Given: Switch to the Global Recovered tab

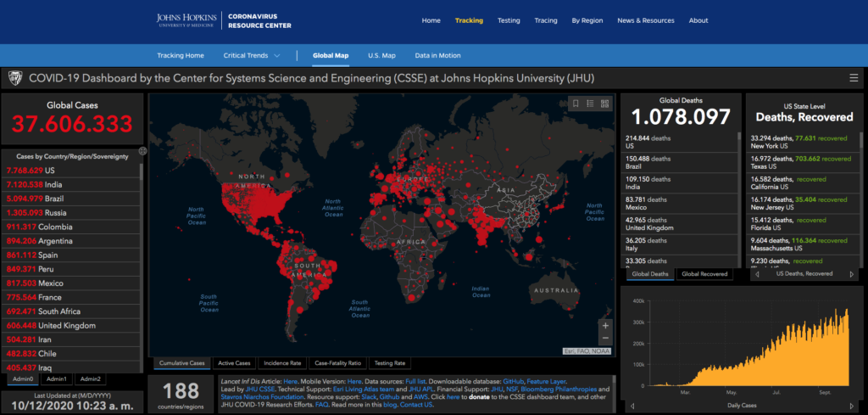Looking at the screenshot, I should pos(704,274).
